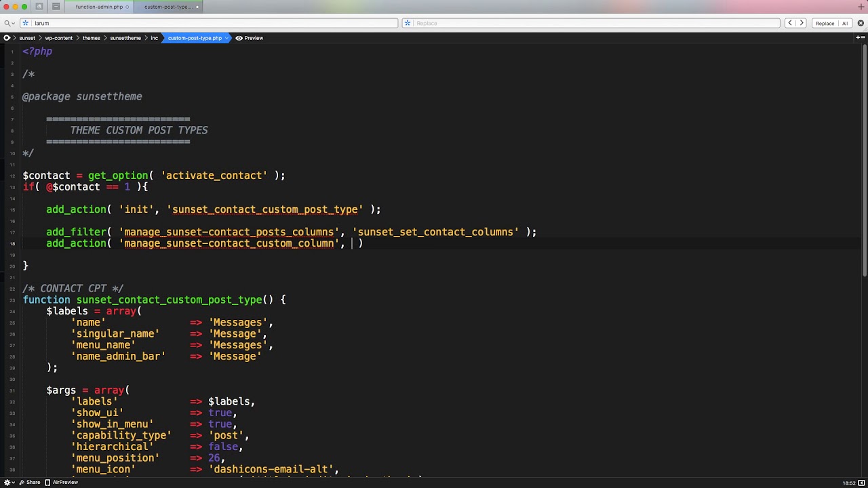The height and width of the screenshot is (488, 868).
Task: Click 'get_option' function call text
Action: [x=118, y=176]
